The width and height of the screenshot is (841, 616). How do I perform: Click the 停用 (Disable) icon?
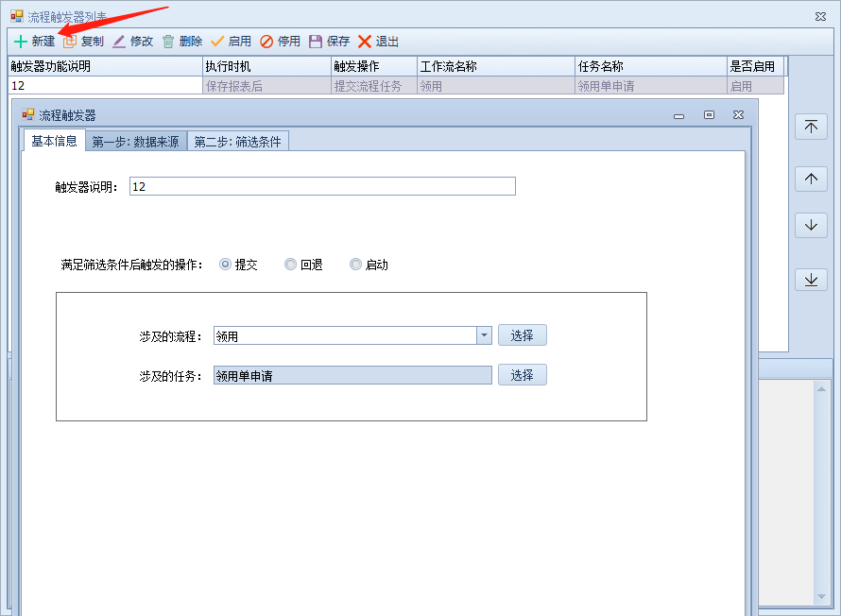pos(266,42)
